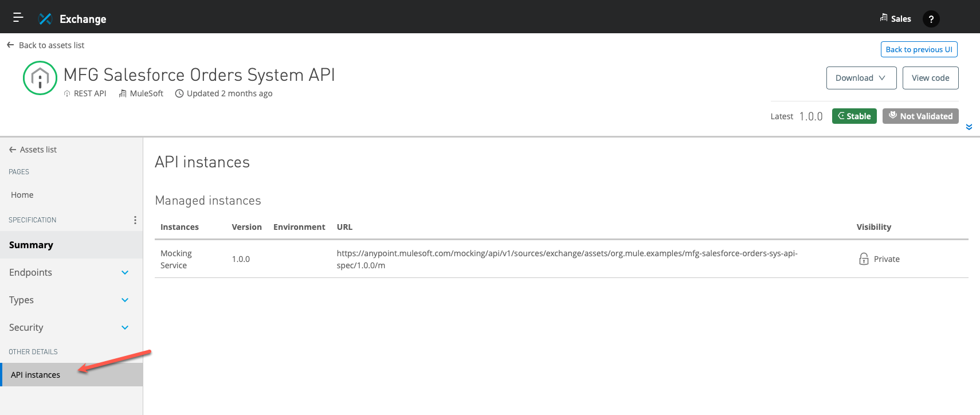
Task: Collapse header with the double chevron
Action: click(969, 127)
